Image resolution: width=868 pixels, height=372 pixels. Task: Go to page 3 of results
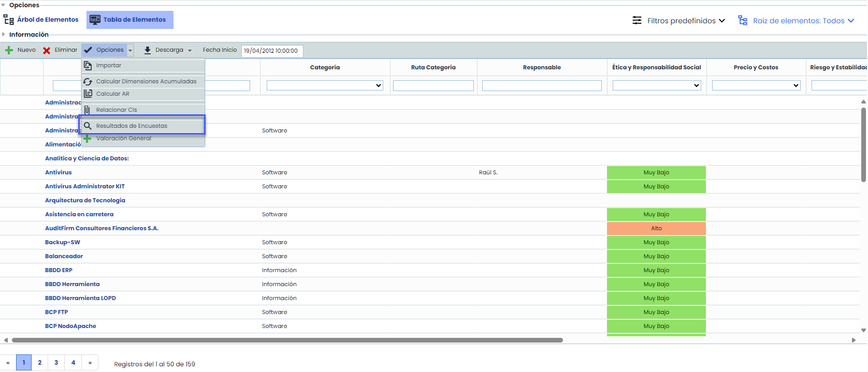(56, 363)
